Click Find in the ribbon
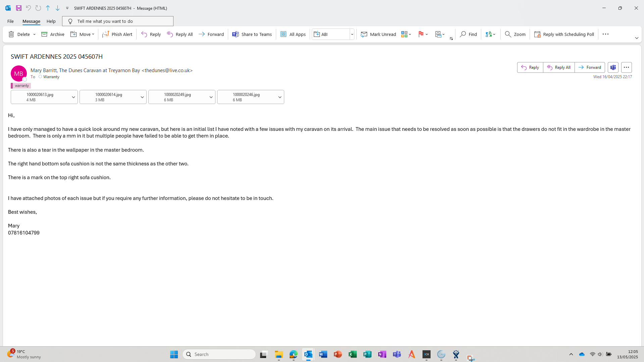 pos(468,34)
